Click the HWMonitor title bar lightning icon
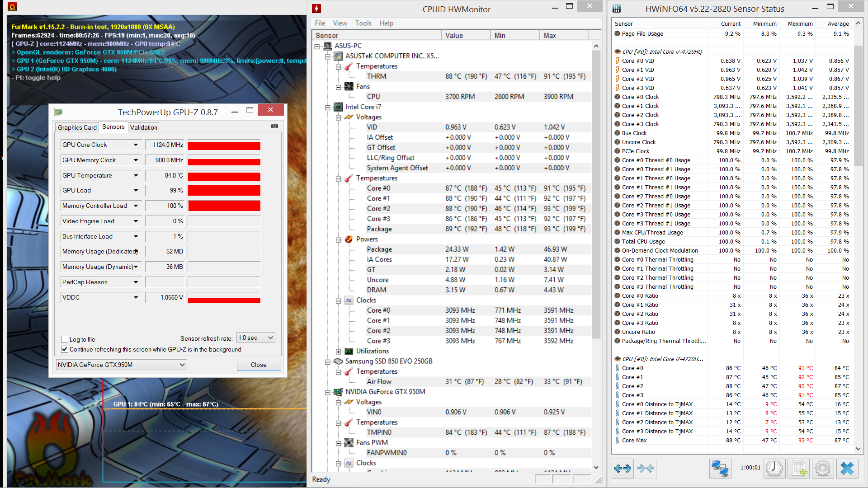Screen dimensions: 868x488 tap(316, 9)
